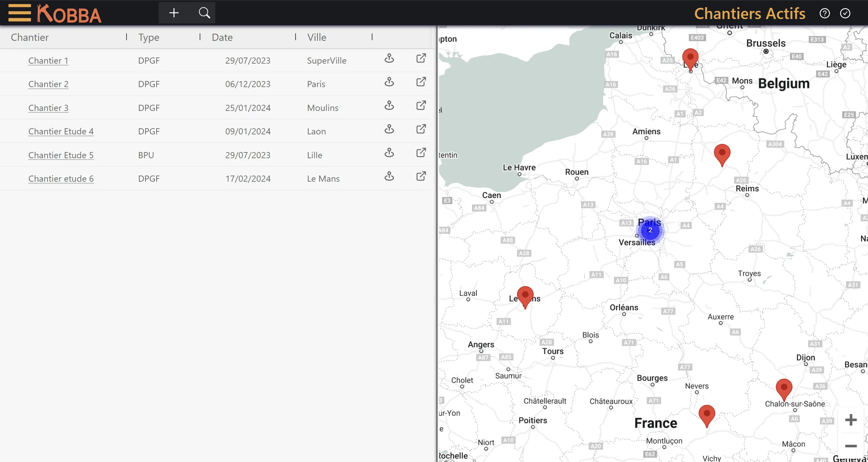The width and height of the screenshot is (868, 462).
Task: Click the checkmark circle icon in header
Action: click(845, 13)
